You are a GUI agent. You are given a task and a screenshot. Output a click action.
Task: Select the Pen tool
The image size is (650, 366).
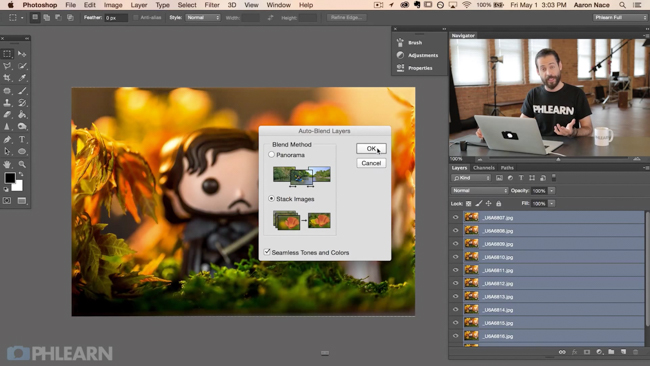(x=7, y=140)
